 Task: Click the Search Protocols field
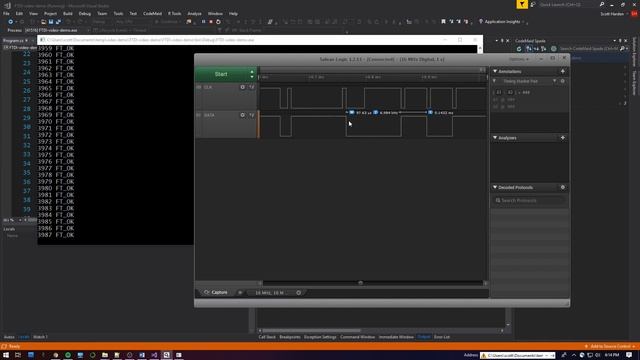pyautogui.click(x=529, y=200)
